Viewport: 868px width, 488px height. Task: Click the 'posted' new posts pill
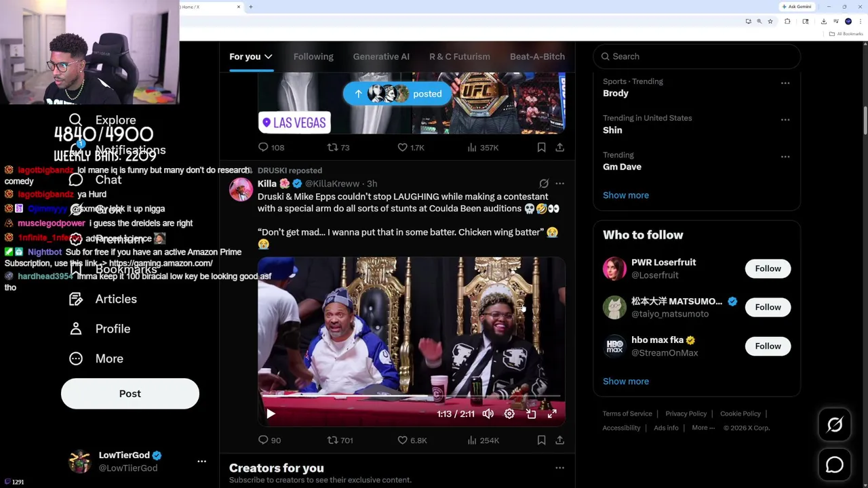click(397, 94)
